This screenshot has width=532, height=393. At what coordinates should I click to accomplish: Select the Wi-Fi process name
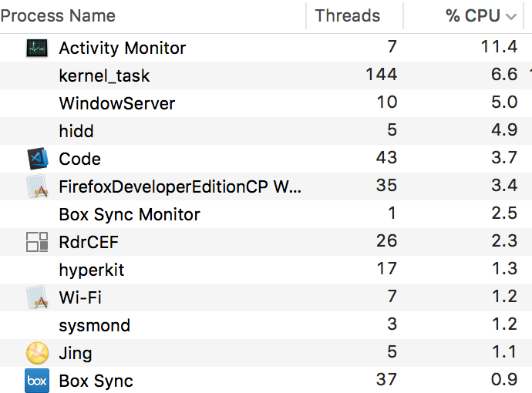tap(80, 297)
